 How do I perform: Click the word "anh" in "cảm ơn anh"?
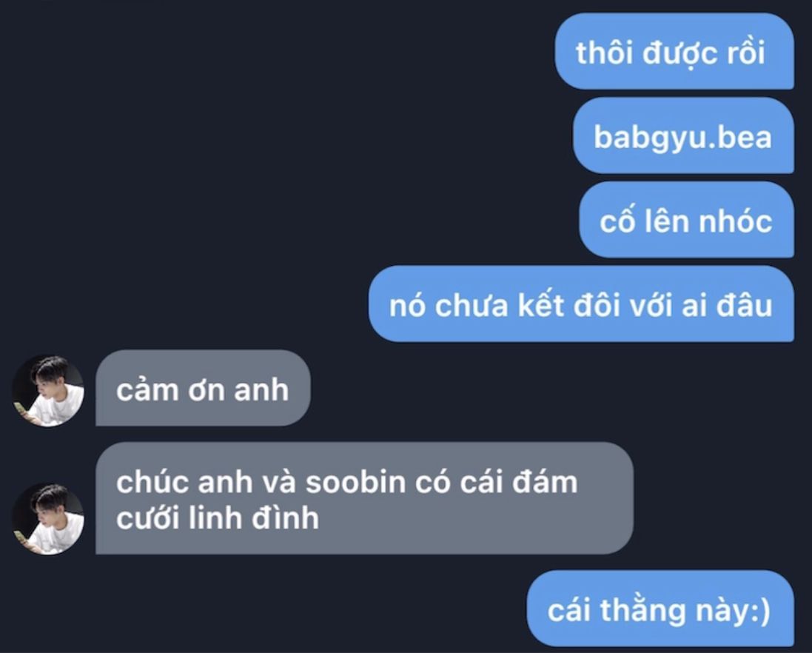pos(261,389)
